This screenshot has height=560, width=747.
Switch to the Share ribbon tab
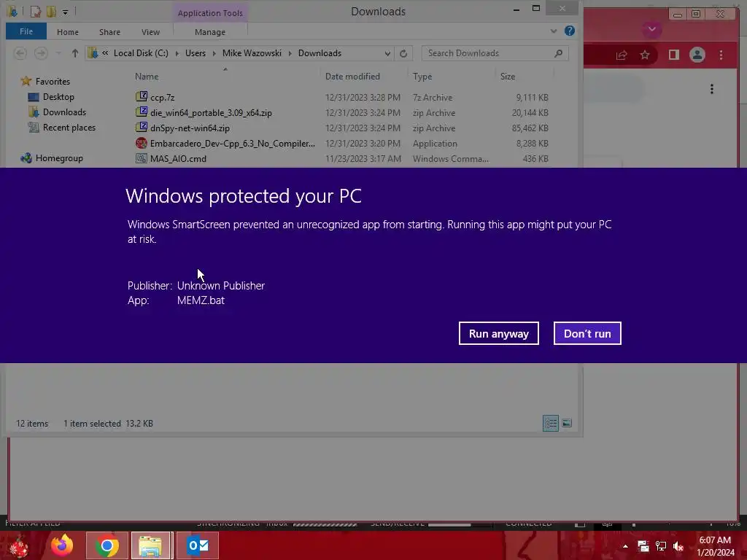(x=109, y=32)
